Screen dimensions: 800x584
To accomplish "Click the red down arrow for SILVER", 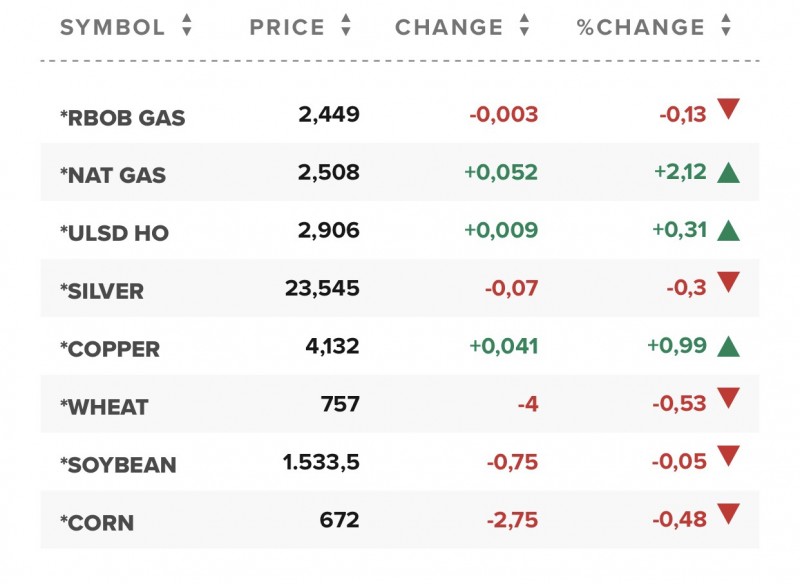I will pyautogui.click(x=728, y=283).
